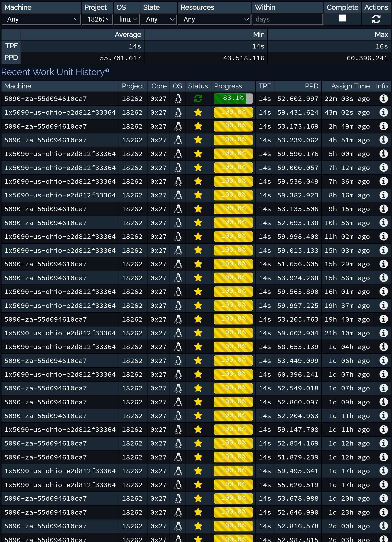Viewport: 392px width, 542px height.
Task: Select machine name in the 15h 29m ago row
Action: pos(46,264)
